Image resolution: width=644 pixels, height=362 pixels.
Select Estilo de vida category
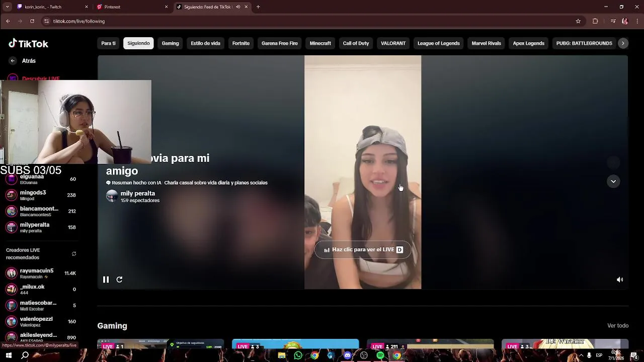(x=205, y=43)
